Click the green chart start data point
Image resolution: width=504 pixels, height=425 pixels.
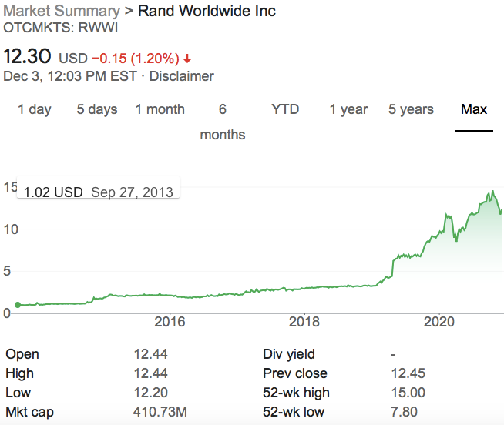[18, 305]
